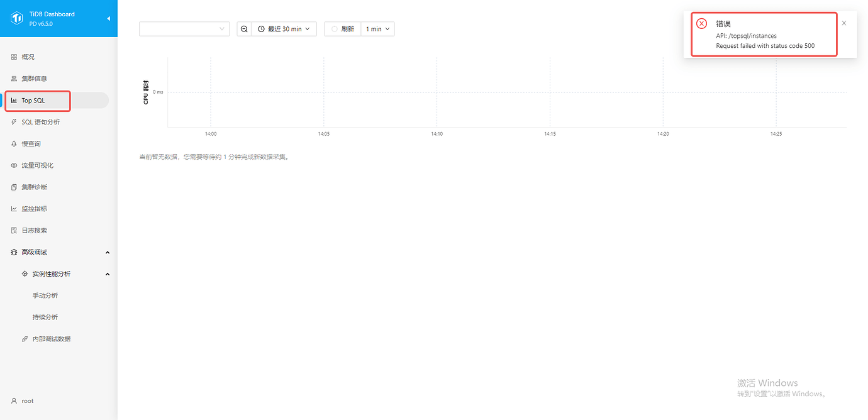Click the 14:10 axis label
The width and height of the screenshot is (868, 420).
coord(437,134)
